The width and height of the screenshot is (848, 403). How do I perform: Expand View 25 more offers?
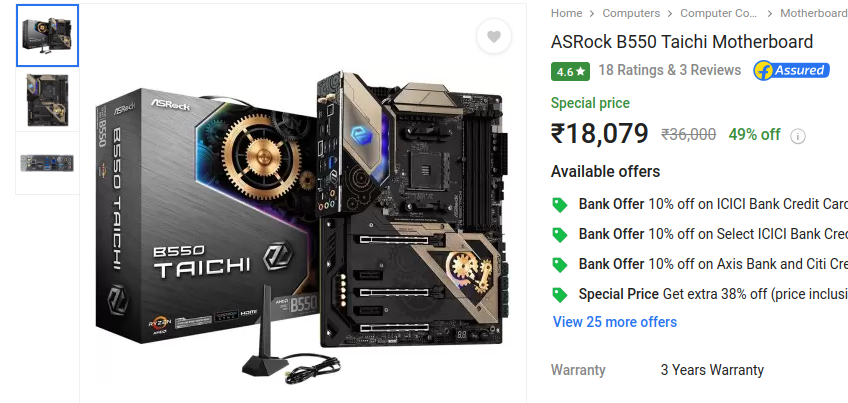click(x=614, y=322)
